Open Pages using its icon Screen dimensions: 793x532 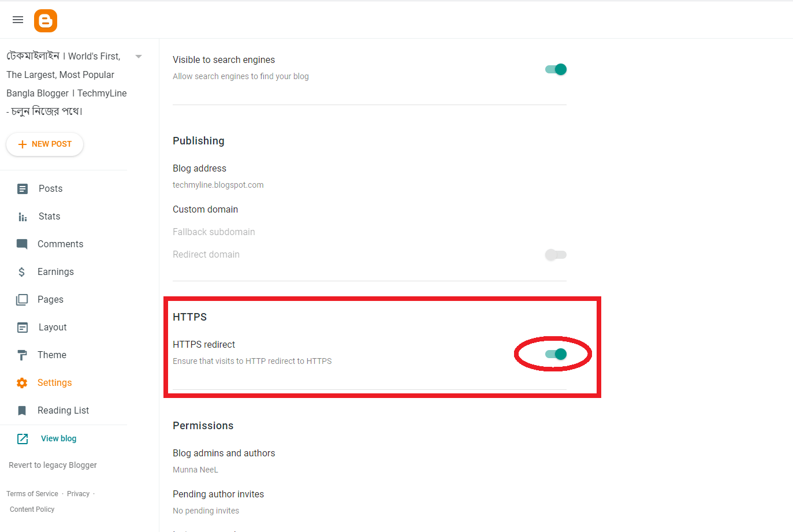coord(22,299)
